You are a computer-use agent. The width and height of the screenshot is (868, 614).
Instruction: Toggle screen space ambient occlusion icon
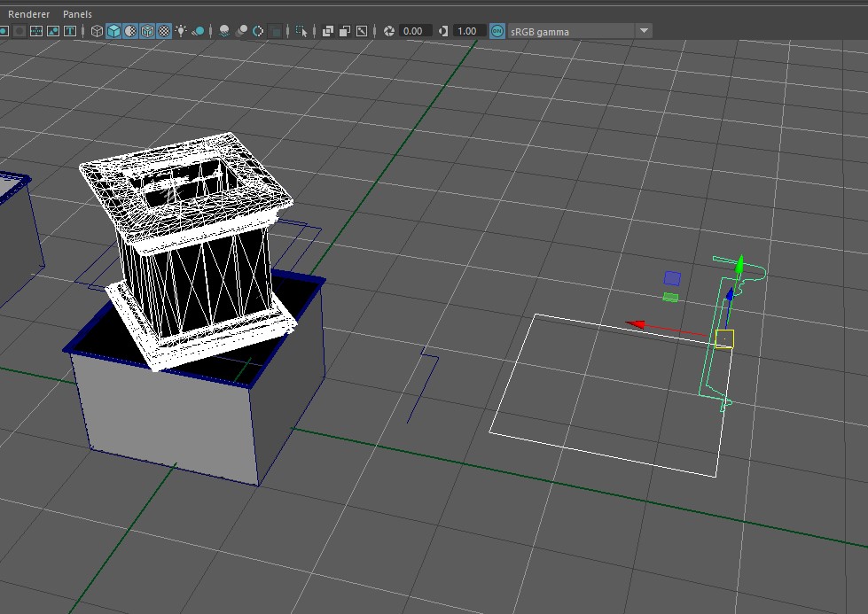click(x=224, y=31)
